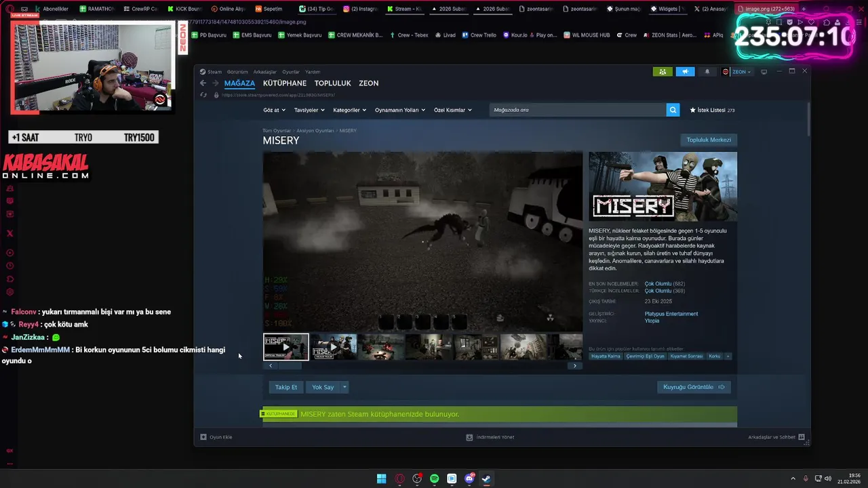The width and height of the screenshot is (868, 488).
Task: Play the second MISERY trailer thumbnail
Action: tap(334, 347)
